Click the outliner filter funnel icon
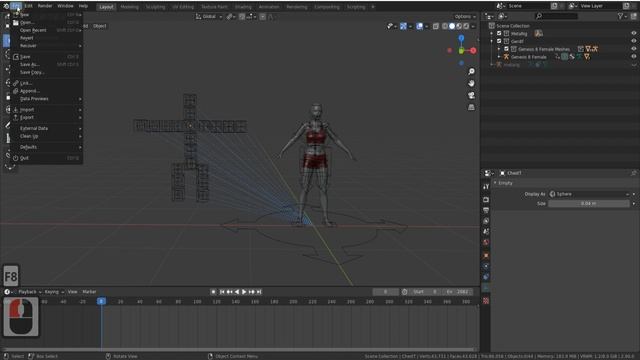This screenshot has width=640, height=360. [x=620, y=16]
